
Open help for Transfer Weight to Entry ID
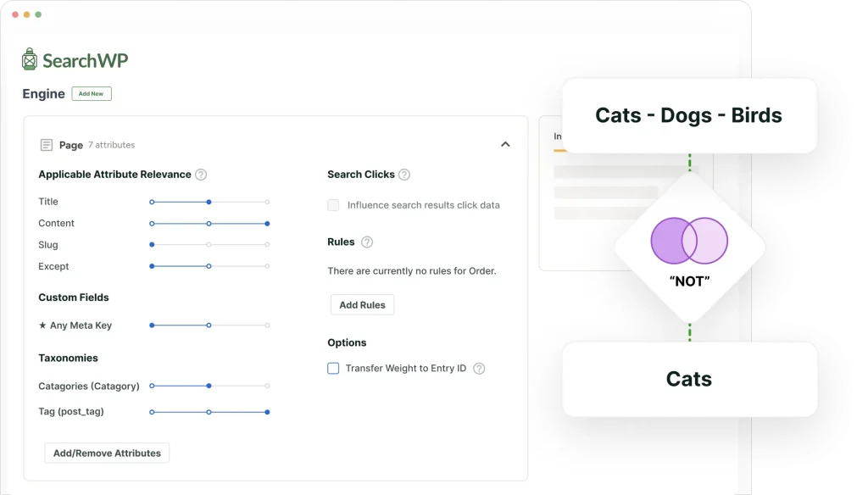479,368
